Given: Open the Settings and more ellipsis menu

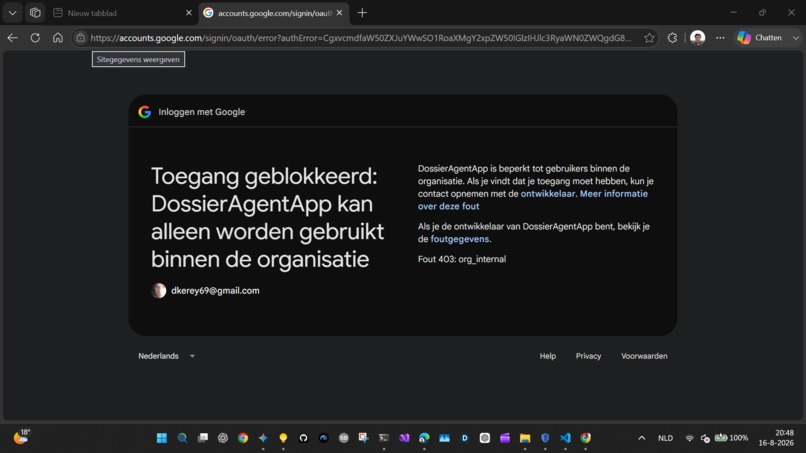Looking at the screenshot, I should [x=720, y=38].
